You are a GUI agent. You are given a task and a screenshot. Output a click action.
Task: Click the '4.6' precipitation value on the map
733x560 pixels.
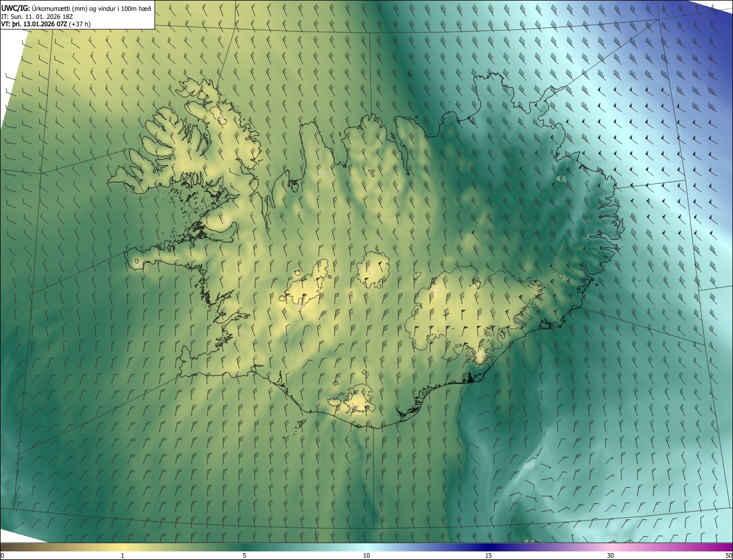click(x=561, y=179)
